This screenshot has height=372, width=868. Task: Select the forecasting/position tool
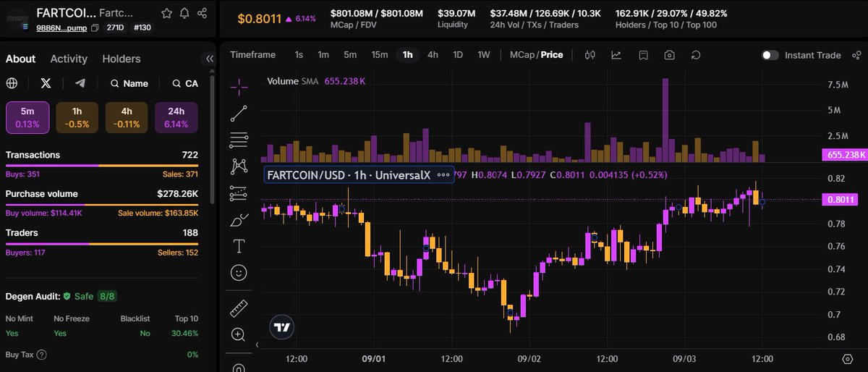pos(239,193)
